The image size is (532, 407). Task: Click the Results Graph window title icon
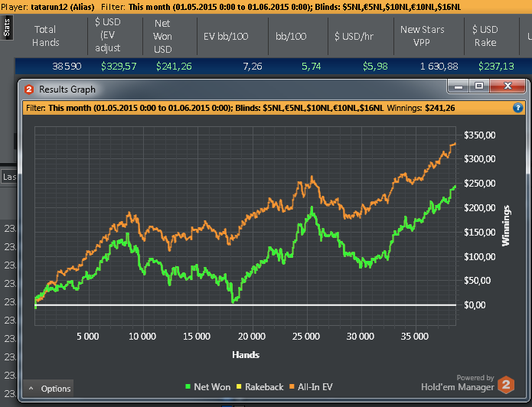[x=29, y=90]
